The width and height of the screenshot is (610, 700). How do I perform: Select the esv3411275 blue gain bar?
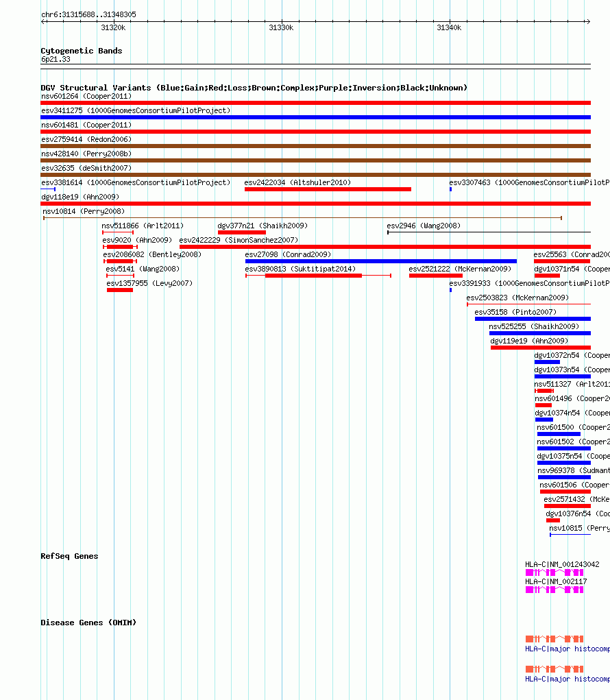pos(315,117)
